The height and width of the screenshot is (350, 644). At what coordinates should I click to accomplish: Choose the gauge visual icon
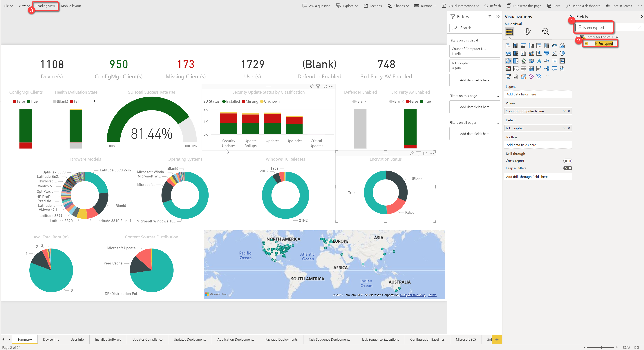[547, 61]
